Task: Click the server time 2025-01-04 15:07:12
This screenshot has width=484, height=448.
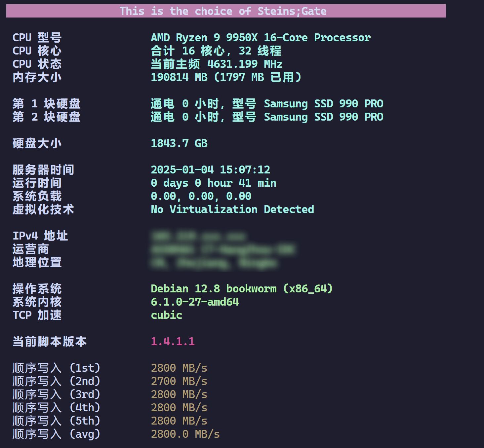Action: [x=210, y=170]
